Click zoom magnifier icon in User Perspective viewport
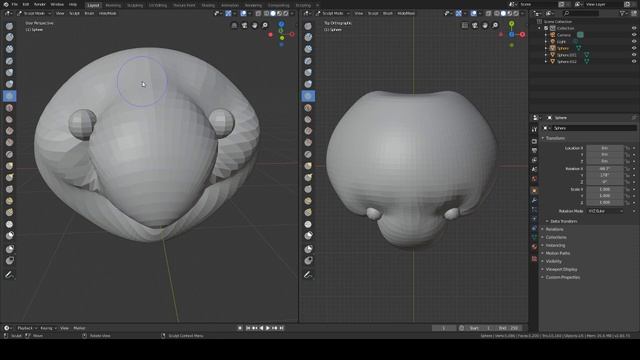Screen dimensions: 640x360 [x=265, y=25]
